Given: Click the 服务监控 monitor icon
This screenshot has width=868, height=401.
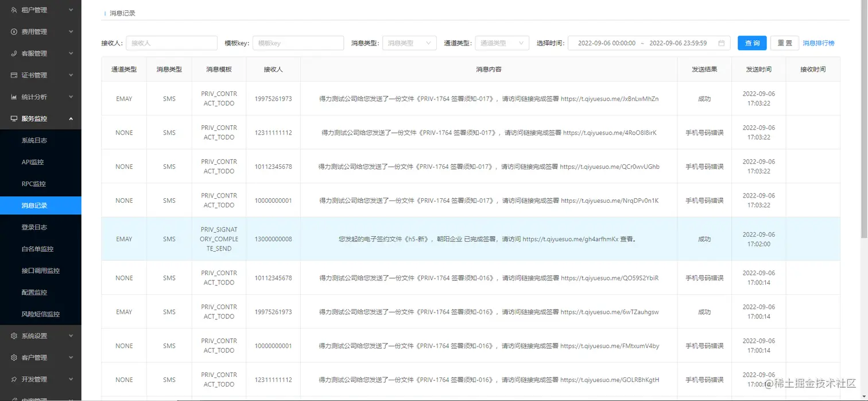Looking at the screenshot, I should 14,119.
